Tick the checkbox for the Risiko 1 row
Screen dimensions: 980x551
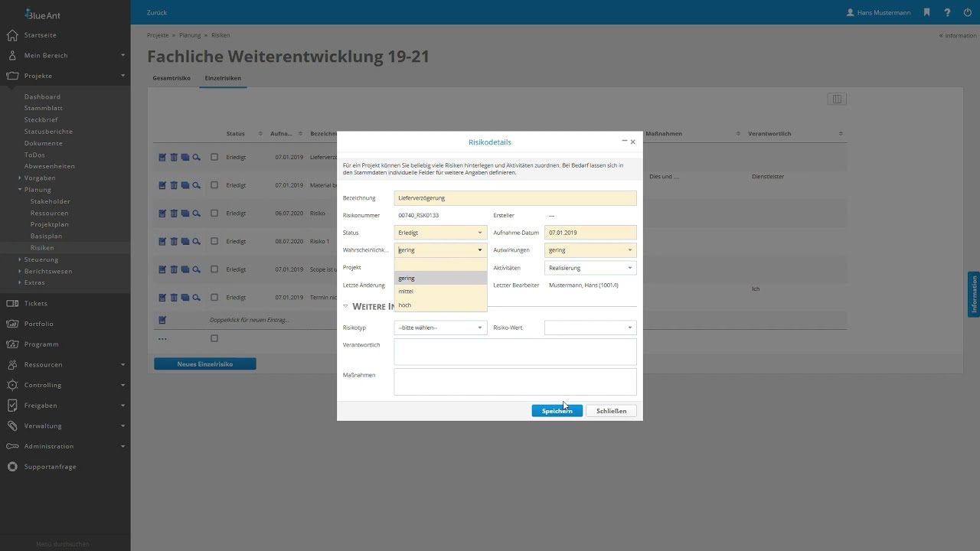point(214,242)
